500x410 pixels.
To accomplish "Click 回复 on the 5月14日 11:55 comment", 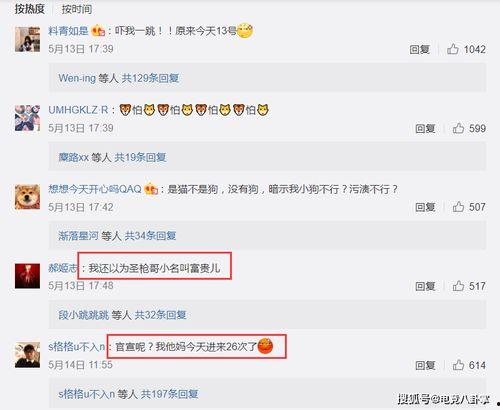I will tap(425, 365).
